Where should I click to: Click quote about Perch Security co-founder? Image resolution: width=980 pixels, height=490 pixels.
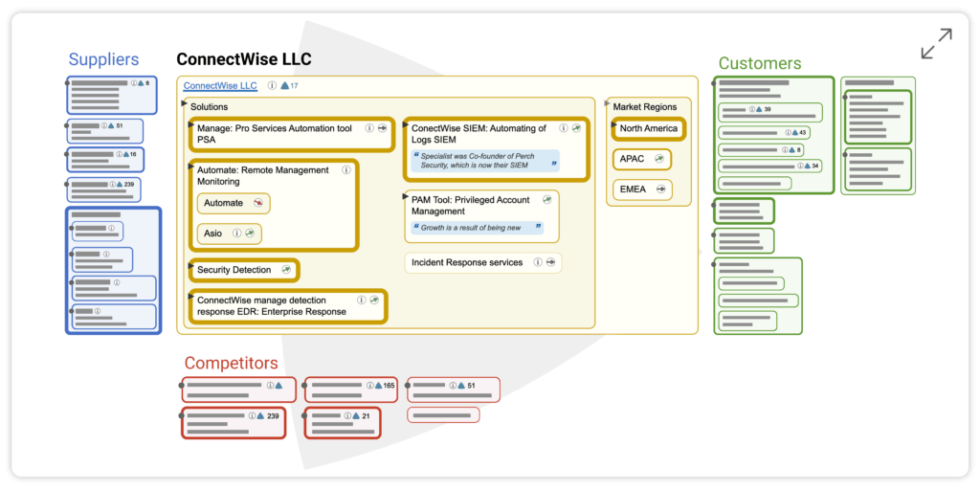(485, 161)
